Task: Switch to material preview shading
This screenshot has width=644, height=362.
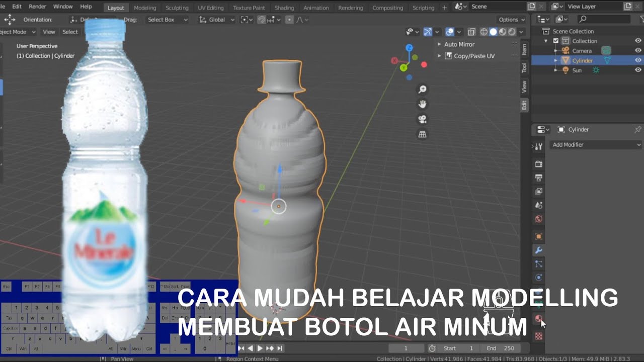Action: point(502,32)
